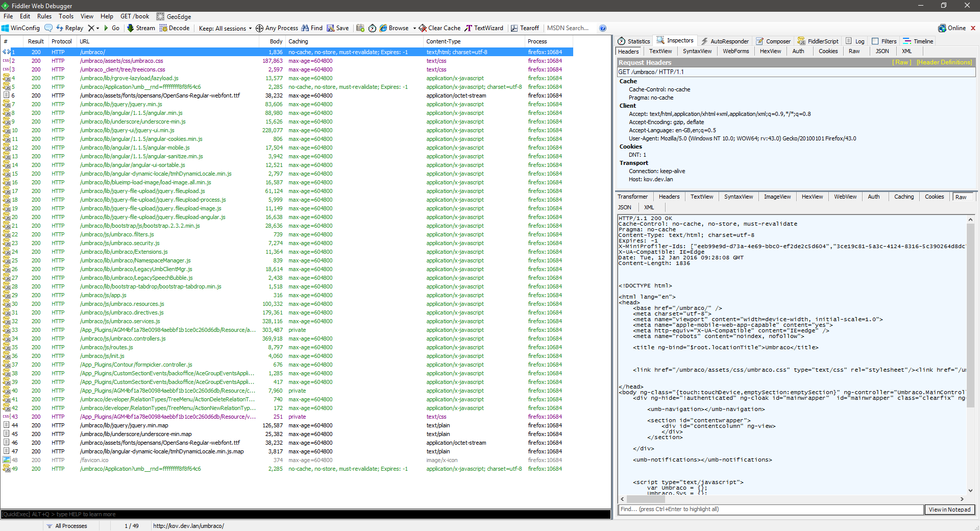Screen dimensions: 980x531
Task: Click the Host: kov.dev.lan header line
Action: tap(651, 179)
